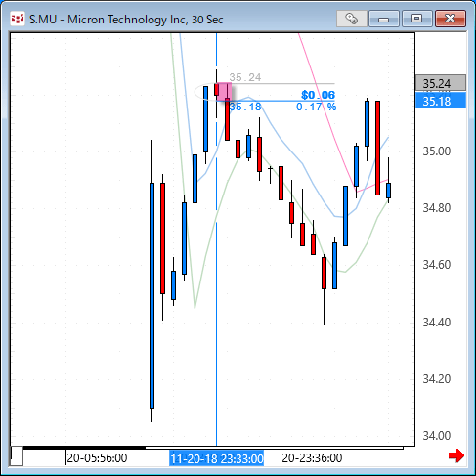Click the 34.20 price scale value
This screenshot has width=476, height=476.
pyautogui.click(x=437, y=379)
